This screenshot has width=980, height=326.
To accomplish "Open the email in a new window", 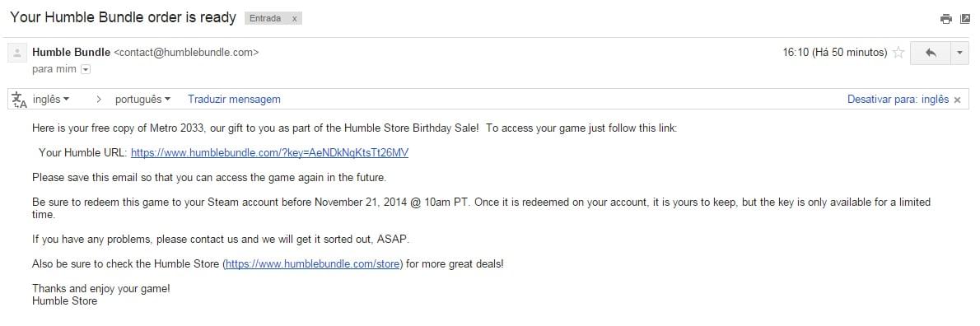I will [965, 19].
